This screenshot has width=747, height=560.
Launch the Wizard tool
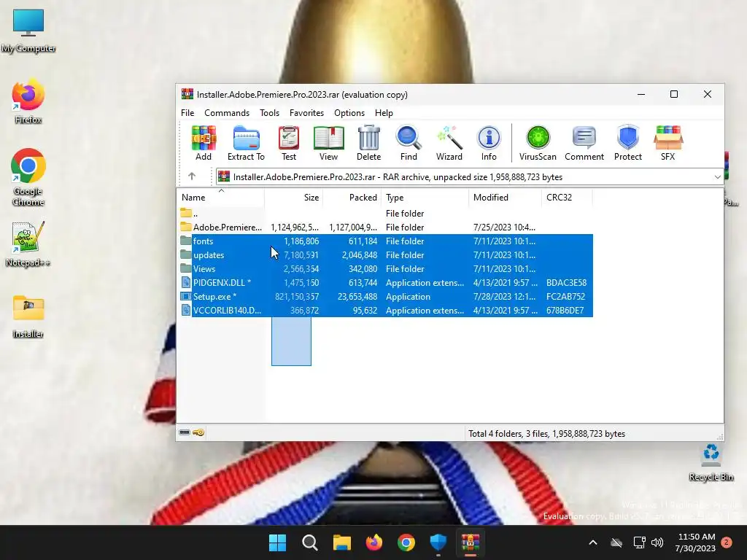[449, 143]
